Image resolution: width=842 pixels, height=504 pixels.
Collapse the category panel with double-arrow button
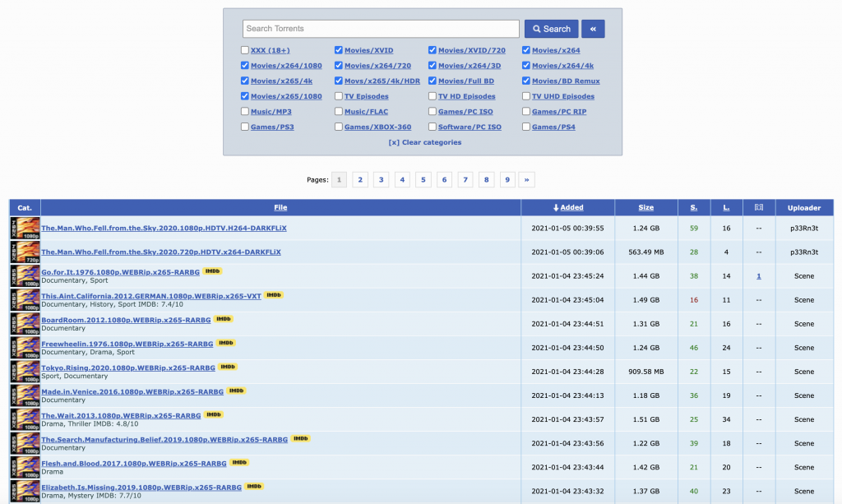[x=593, y=29]
